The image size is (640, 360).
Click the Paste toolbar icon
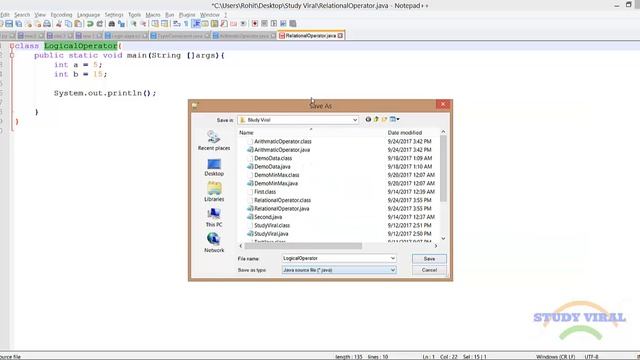[x=78, y=24]
